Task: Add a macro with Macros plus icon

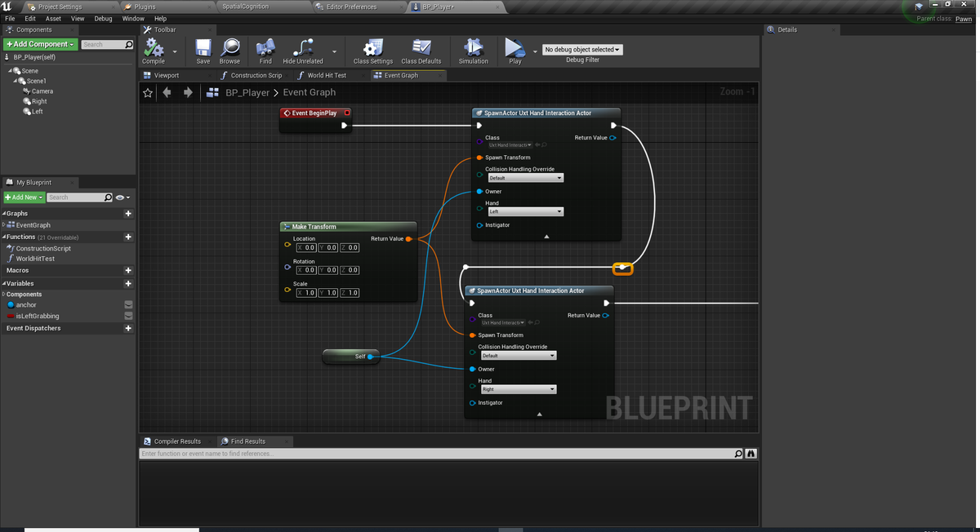Action: 128,270
